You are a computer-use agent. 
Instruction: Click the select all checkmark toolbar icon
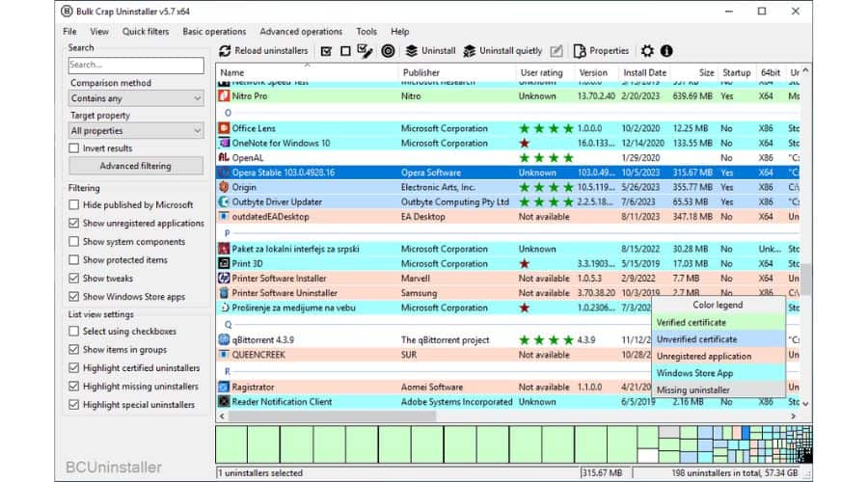[x=326, y=51]
